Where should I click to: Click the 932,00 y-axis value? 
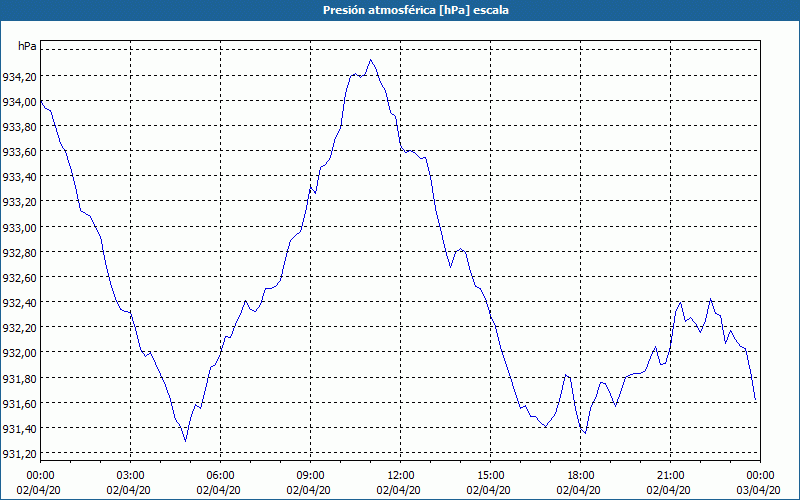click(19, 353)
